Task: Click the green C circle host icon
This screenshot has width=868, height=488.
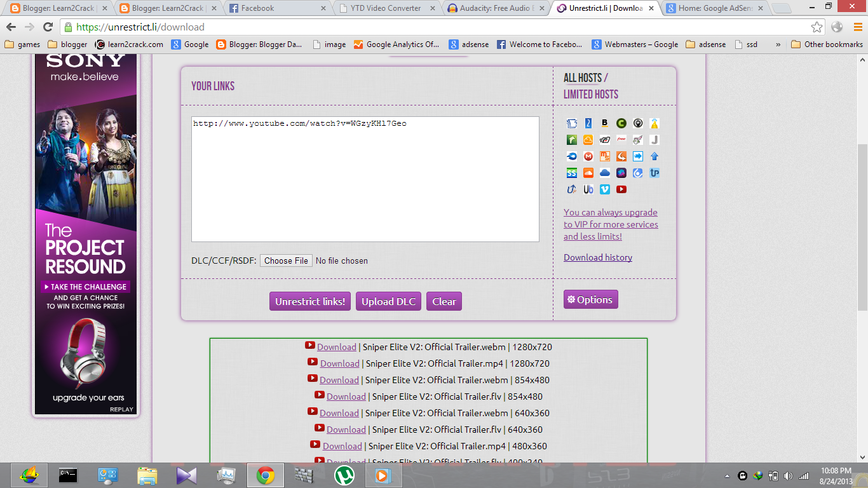Action: click(621, 123)
